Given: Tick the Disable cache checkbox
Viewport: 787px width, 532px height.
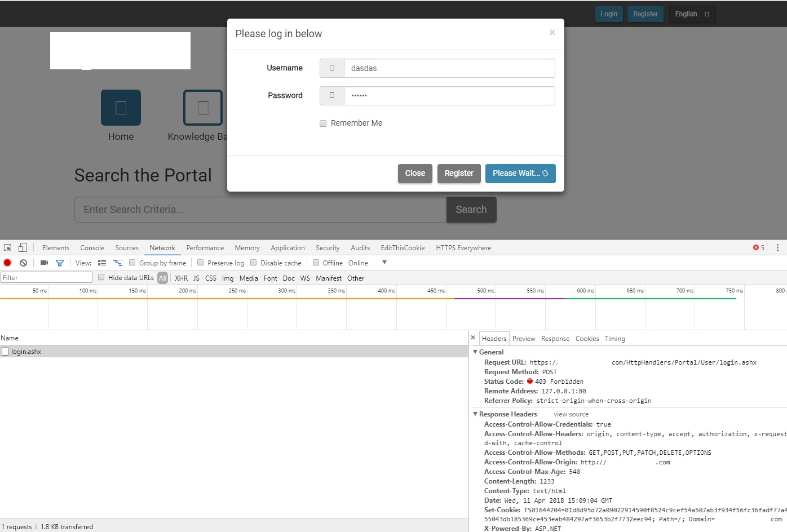Looking at the screenshot, I should (x=254, y=263).
